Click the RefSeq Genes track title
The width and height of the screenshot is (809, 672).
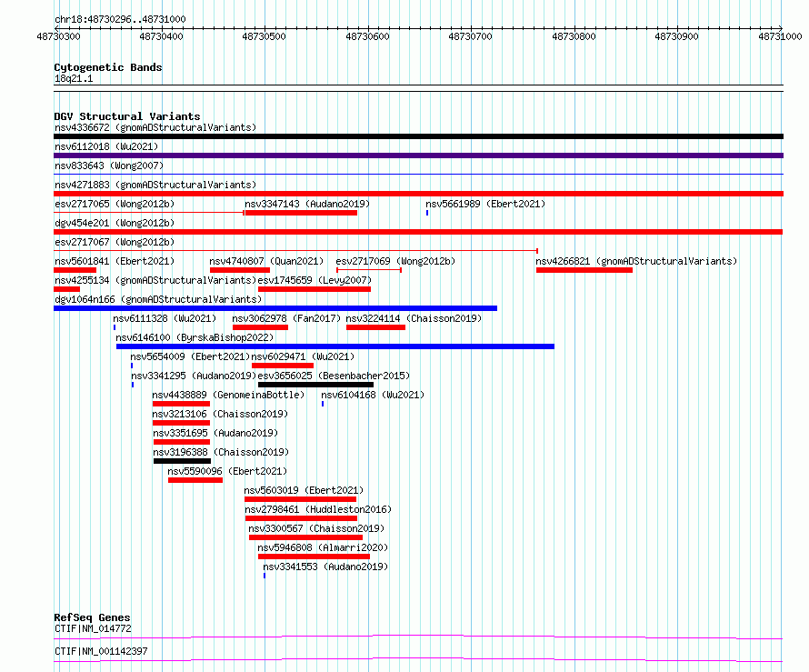coord(92,617)
